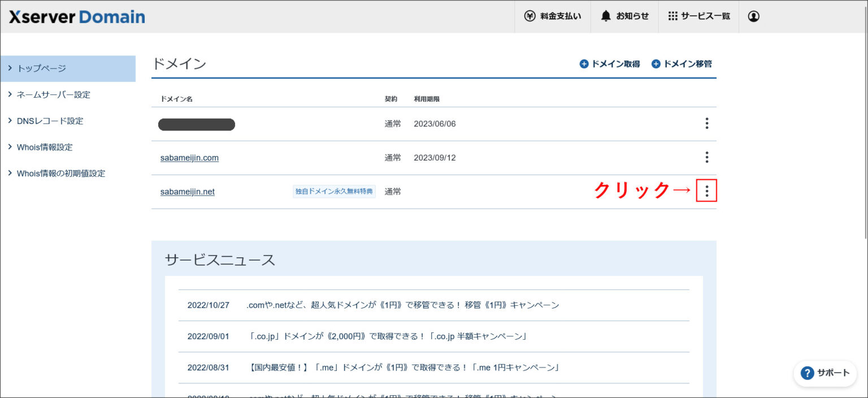Viewport: 868px width, 398px height.
Task: Expand the DNSレコード設定 sidebar entry
Action: click(x=50, y=120)
